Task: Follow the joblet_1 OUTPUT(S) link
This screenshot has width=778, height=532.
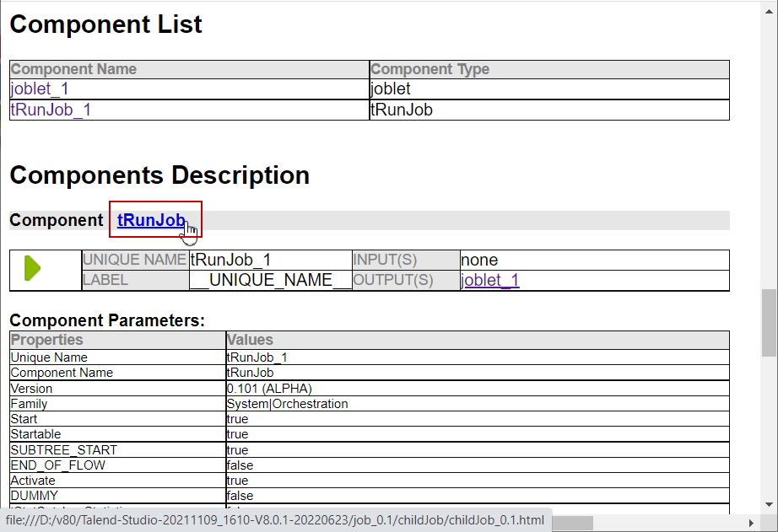Action: [490, 281]
